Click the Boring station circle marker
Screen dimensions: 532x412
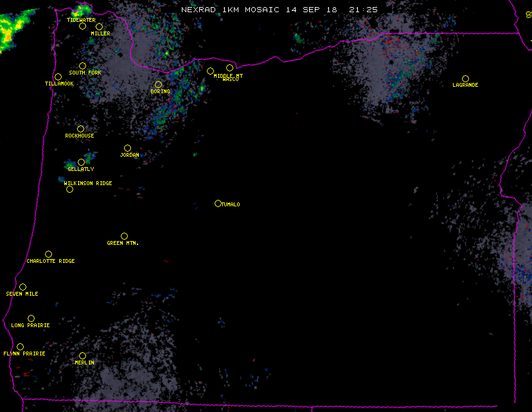(x=158, y=85)
